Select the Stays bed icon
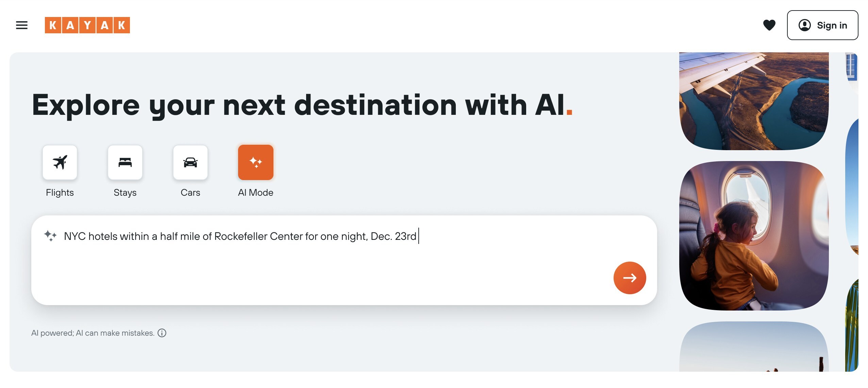Screen dimensions: 868x388 pyautogui.click(x=125, y=162)
